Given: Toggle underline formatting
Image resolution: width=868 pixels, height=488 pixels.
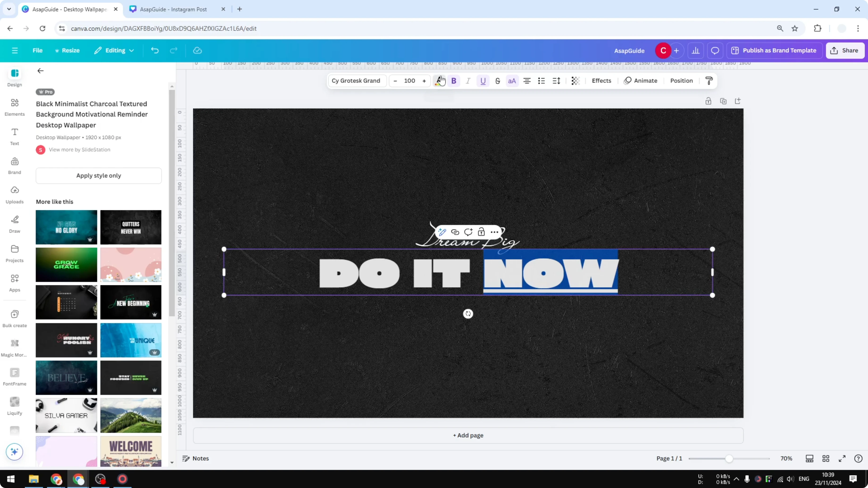Looking at the screenshot, I should 483,81.
